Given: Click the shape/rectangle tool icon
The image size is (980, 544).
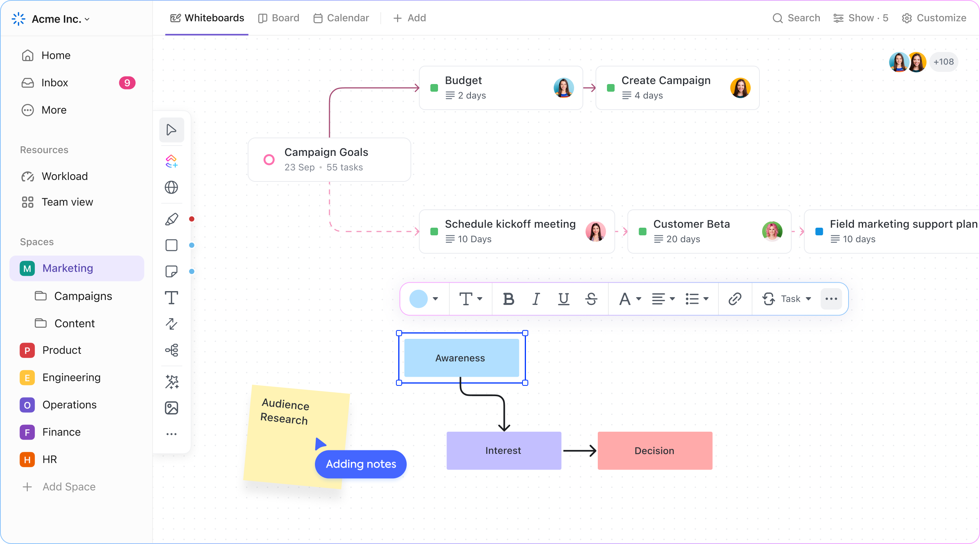Looking at the screenshot, I should point(172,245).
